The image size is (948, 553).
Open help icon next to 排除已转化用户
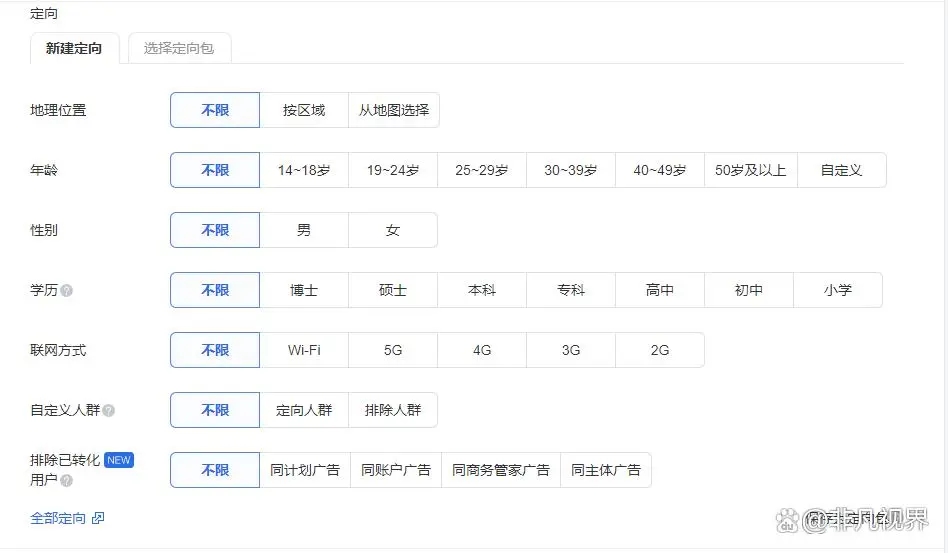coord(67,480)
